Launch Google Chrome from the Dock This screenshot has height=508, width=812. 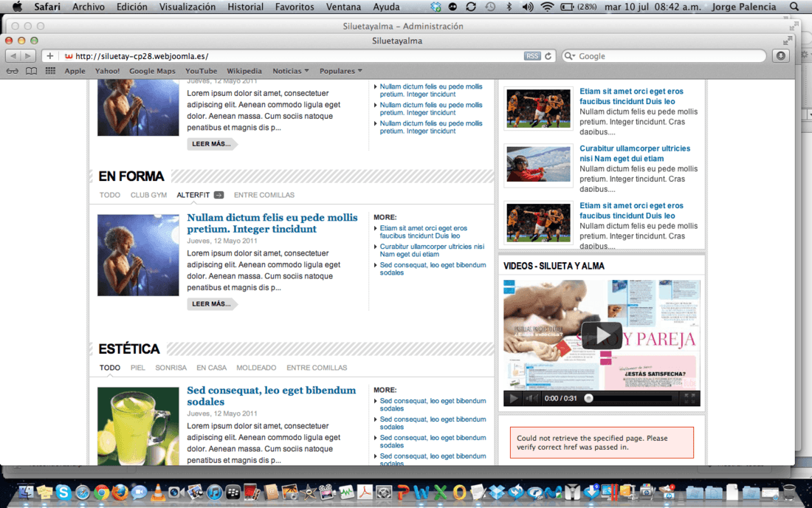click(x=102, y=492)
